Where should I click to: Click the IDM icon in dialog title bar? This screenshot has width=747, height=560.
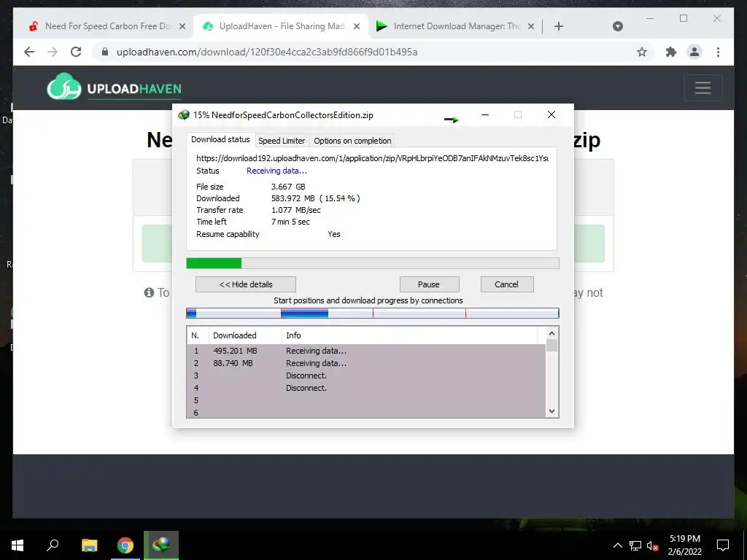183,114
